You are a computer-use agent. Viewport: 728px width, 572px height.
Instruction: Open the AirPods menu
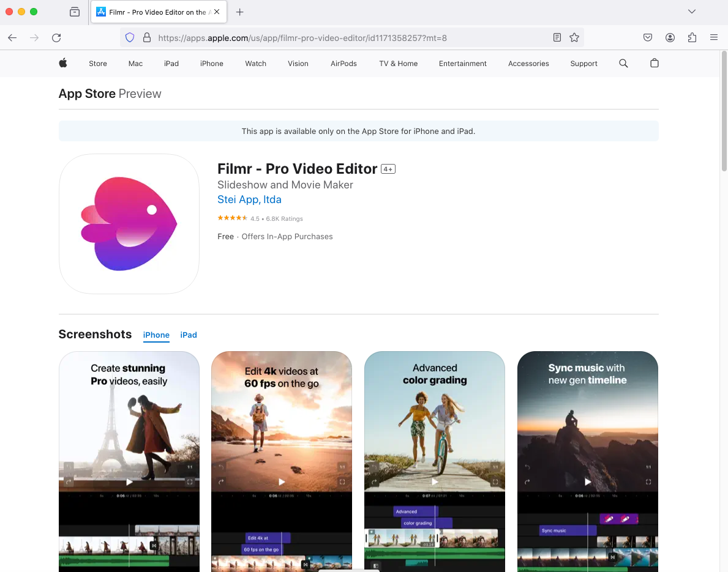[x=343, y=64]
